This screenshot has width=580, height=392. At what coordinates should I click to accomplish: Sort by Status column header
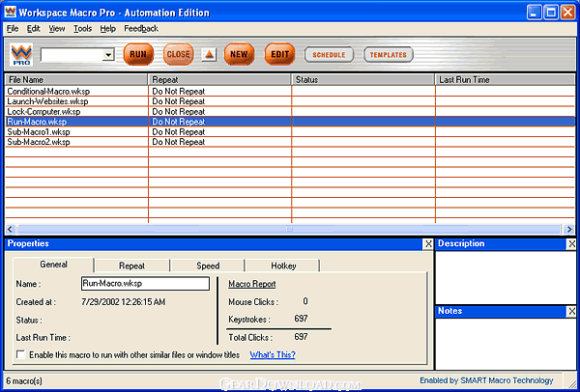[363, 80]
